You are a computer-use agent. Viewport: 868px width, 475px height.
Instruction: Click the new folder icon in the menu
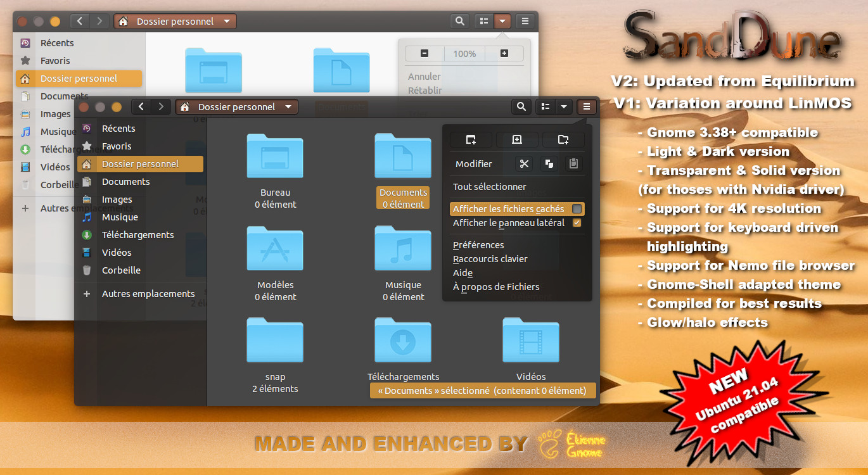coord(563,139)
